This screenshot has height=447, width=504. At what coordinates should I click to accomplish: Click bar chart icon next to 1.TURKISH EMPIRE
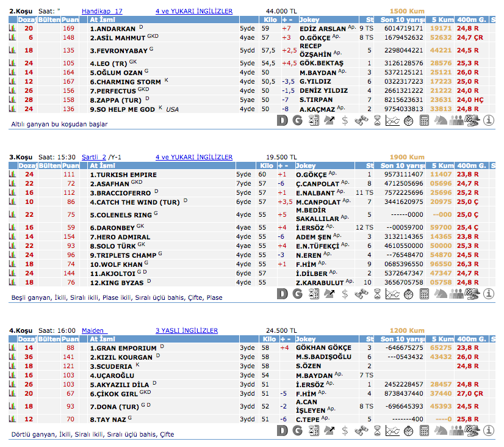pyautogui.click(x=12, y=175)
